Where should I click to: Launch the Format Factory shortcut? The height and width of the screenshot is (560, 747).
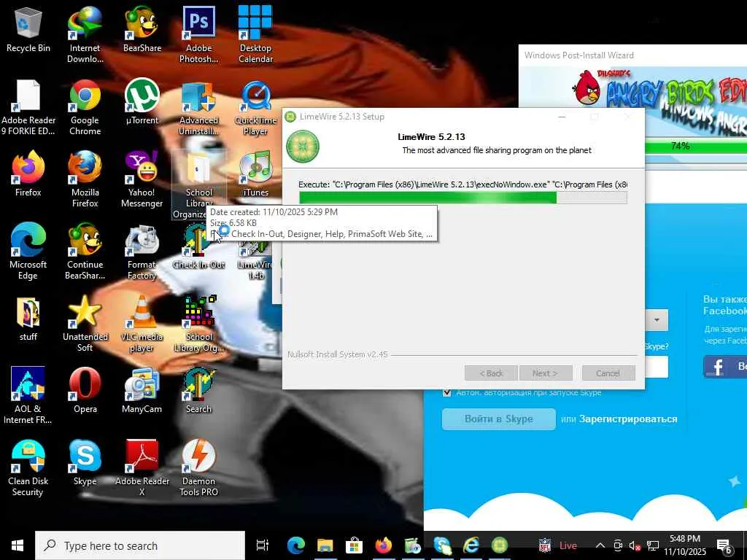142,252
